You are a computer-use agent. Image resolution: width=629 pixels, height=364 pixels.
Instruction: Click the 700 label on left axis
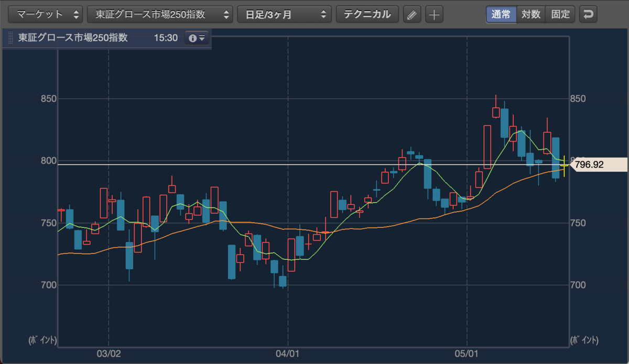(x=48, y=285)
